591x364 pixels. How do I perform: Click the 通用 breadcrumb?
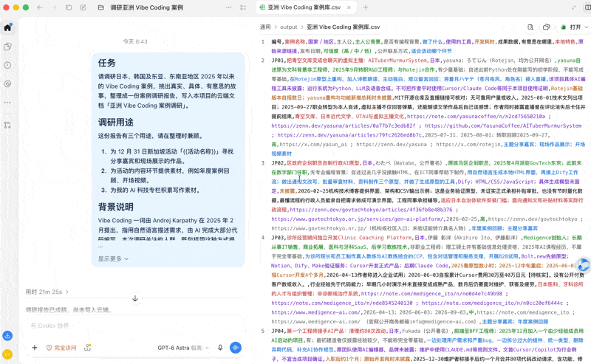(x=265, y=27)
